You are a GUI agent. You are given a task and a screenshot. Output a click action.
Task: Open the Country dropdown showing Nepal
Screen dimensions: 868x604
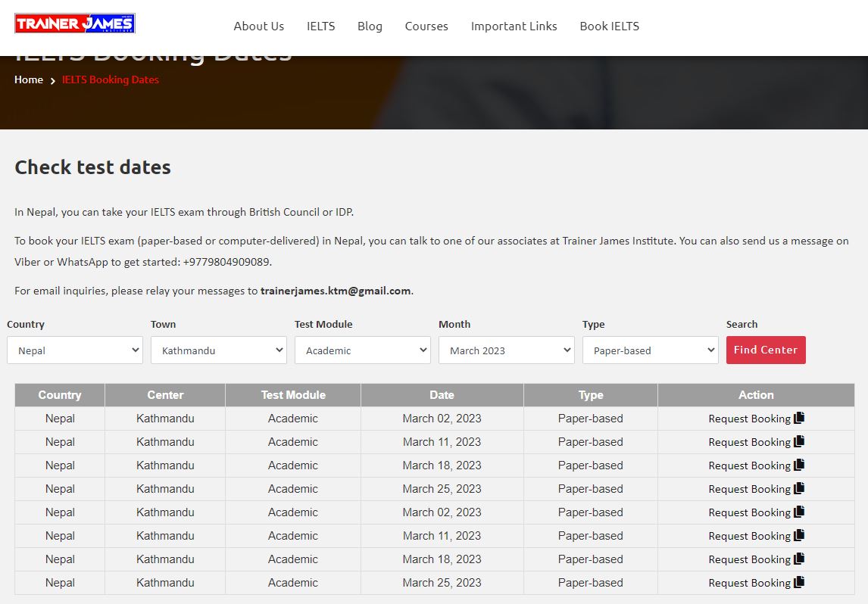point(74,350)
